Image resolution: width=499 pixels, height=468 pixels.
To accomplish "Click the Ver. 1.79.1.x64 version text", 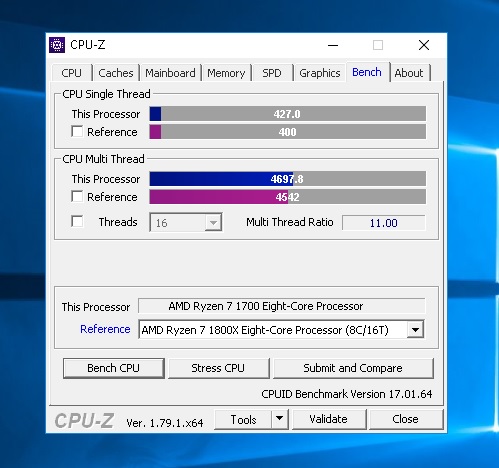I will [x=165, y=423].
